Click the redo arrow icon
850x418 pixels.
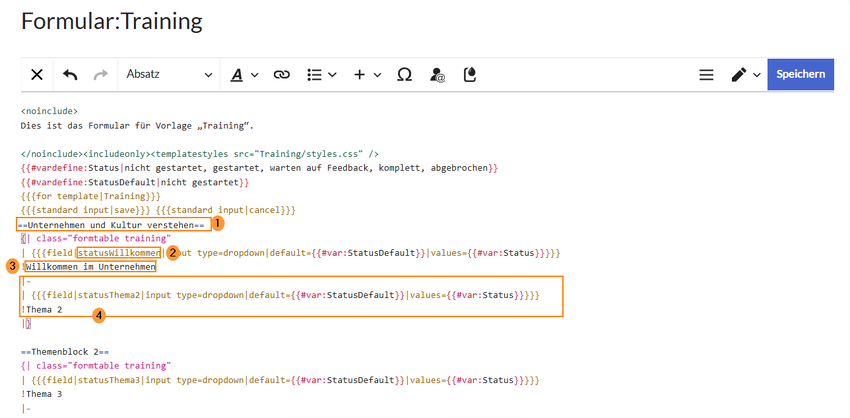[x=100, y=74]
